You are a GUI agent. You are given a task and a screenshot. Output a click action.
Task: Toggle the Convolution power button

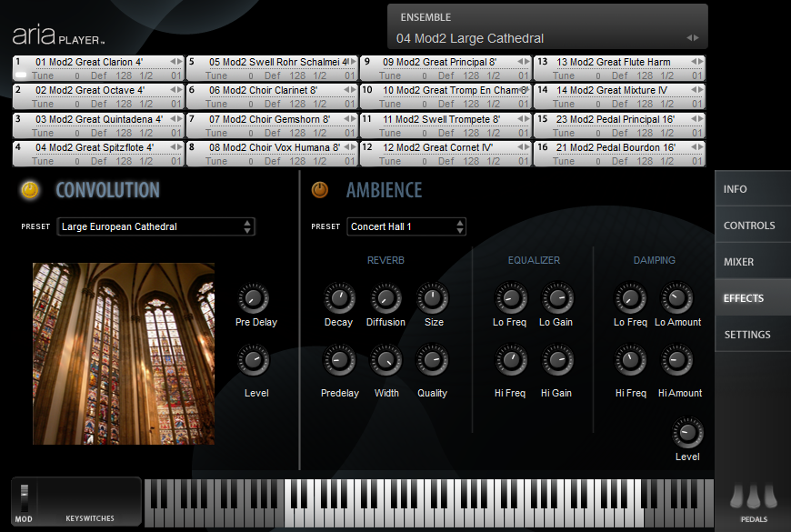[31, 190]
